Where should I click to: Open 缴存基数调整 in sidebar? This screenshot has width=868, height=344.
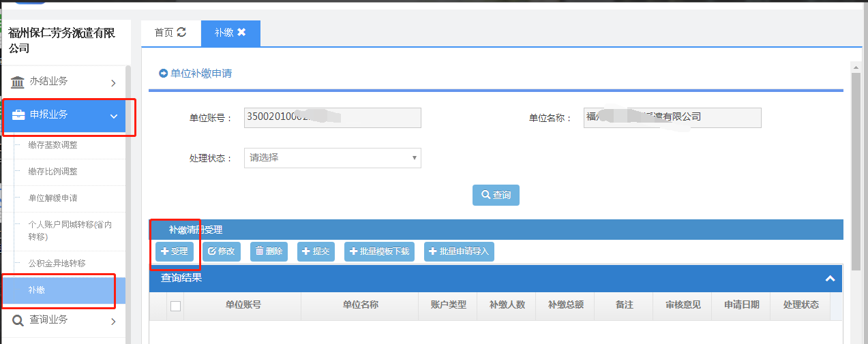(53, 145)
